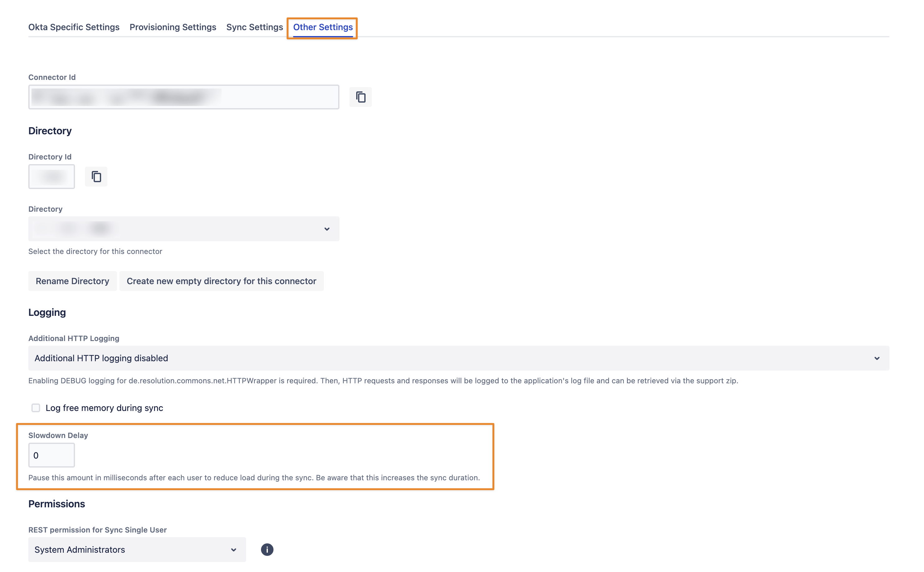Click the copy icon for Connector Id
924x572 pixels.
coord(360,97)
